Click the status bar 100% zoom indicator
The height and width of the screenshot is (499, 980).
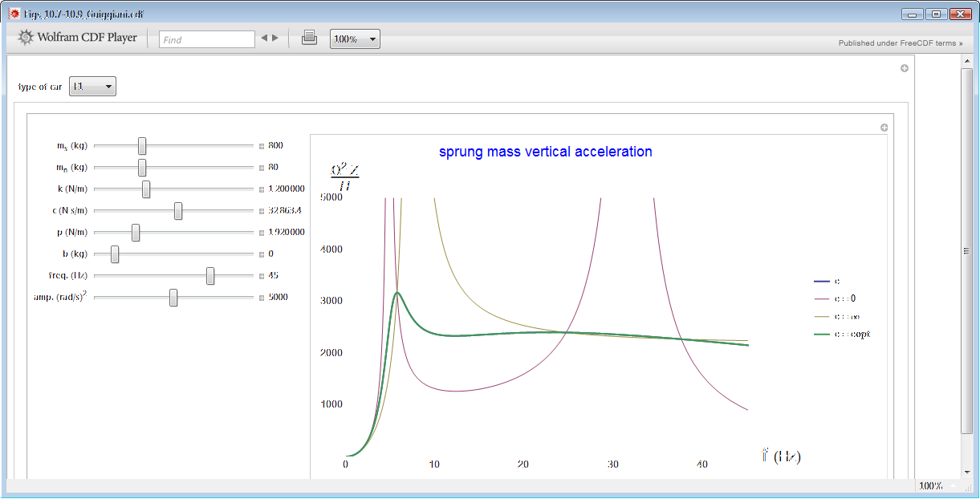click(930, 486)
